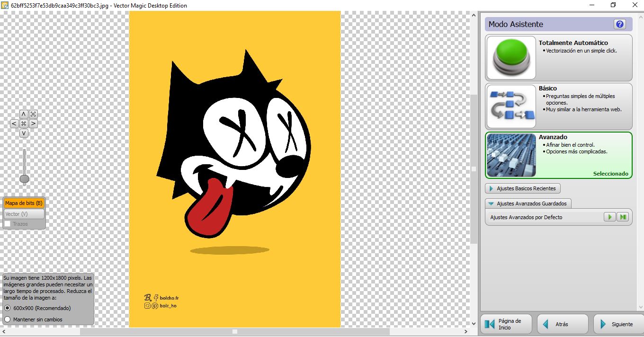Click the Vector Magic window title bar icon
Image resolution: width=644 pixels, height=337 pixels.
[5, 5]
